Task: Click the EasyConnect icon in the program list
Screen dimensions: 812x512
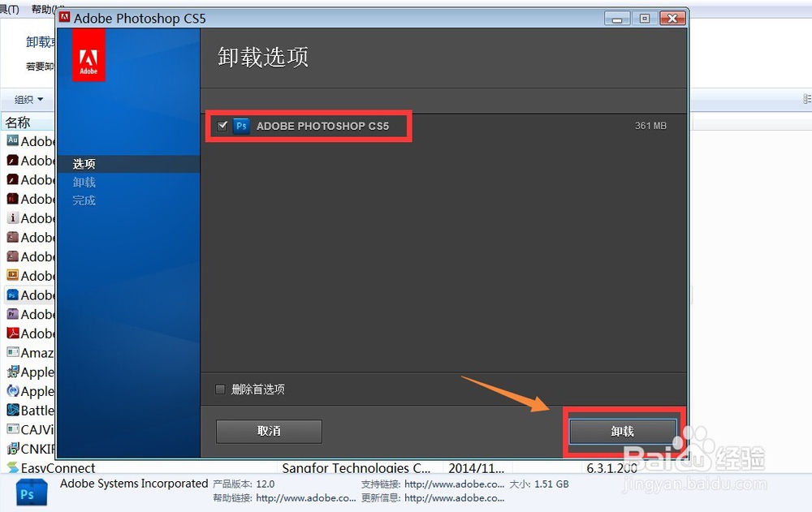Action: (11, 468)
